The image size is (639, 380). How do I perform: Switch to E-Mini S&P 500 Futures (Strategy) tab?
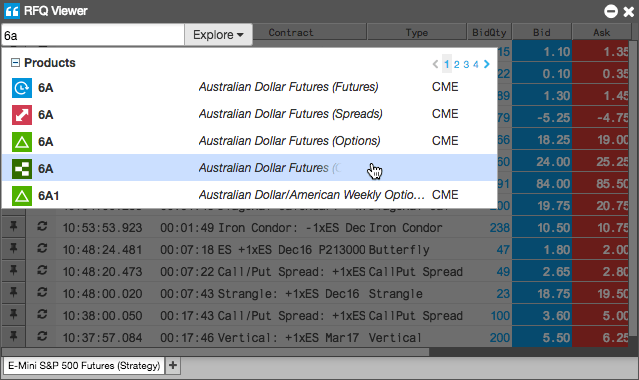[84, 365]
